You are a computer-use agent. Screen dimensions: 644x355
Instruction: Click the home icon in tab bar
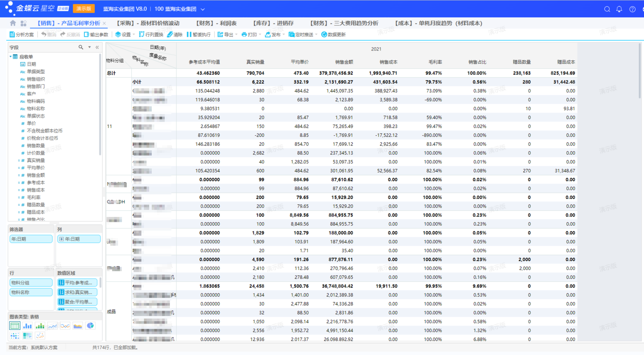(x=13, y=23)
